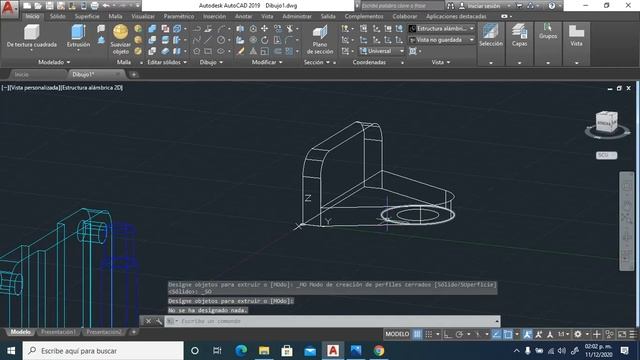Click the De textura cuadrada box tool
This screenshot has width=640, height=360.
31,36
